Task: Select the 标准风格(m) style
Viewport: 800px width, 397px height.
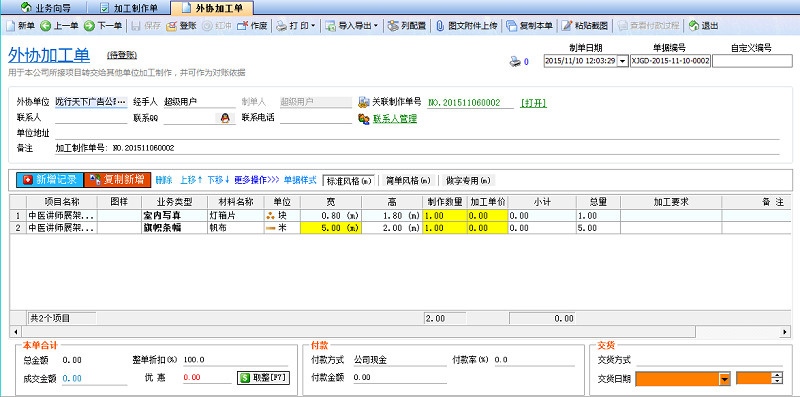Action: (349, 181)
